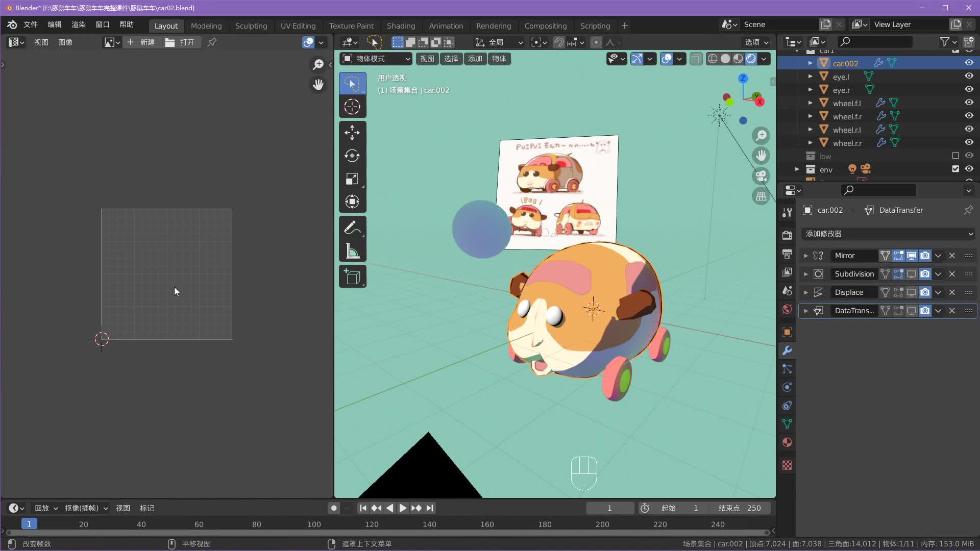The image size is (980, 551).
Task: Expand car.002 object in outliner
Action: point(810,63)
